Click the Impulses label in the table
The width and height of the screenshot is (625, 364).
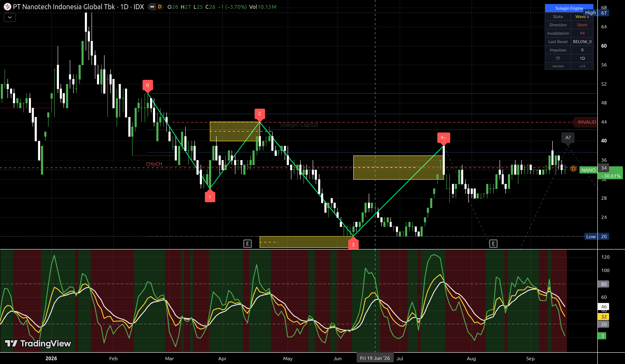558,50
